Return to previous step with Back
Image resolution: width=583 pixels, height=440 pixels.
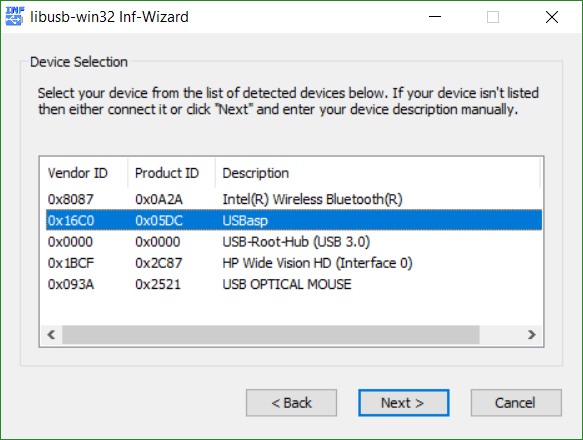292,403
